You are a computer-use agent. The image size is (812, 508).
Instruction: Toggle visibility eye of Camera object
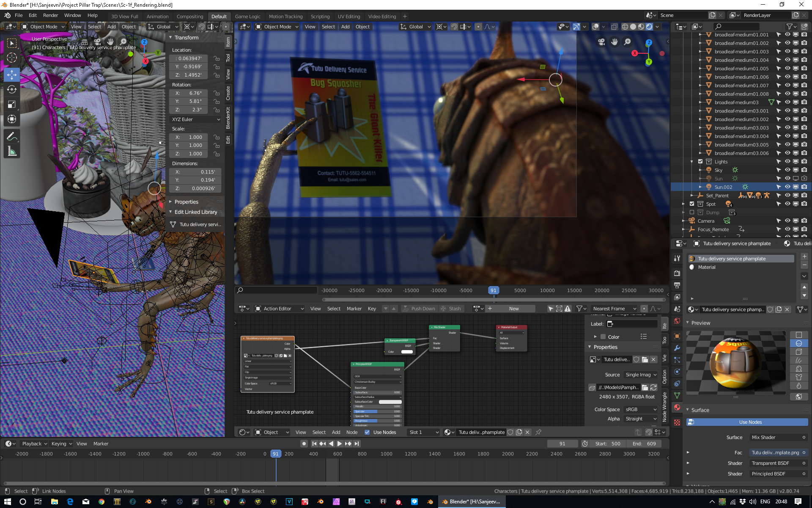click(x=787, y=221)
